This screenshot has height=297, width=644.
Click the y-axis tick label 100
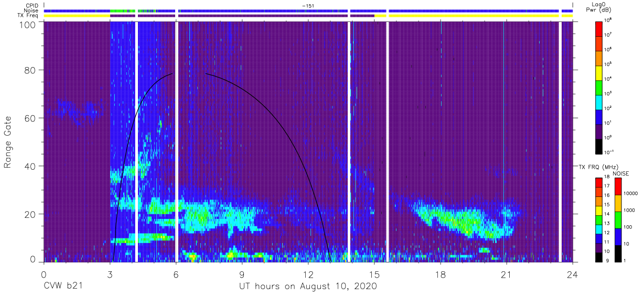point(27,25)
